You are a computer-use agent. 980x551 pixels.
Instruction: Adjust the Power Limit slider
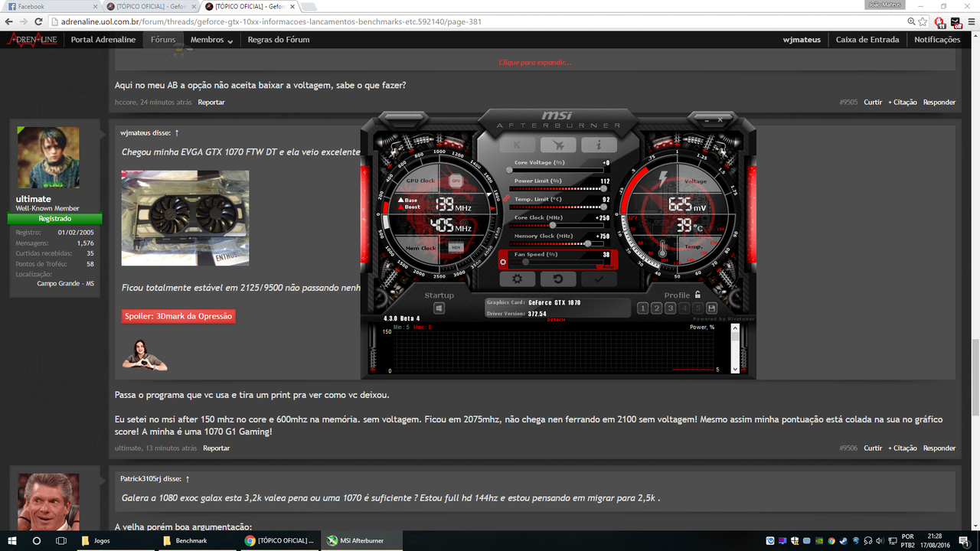pos(558,188)
